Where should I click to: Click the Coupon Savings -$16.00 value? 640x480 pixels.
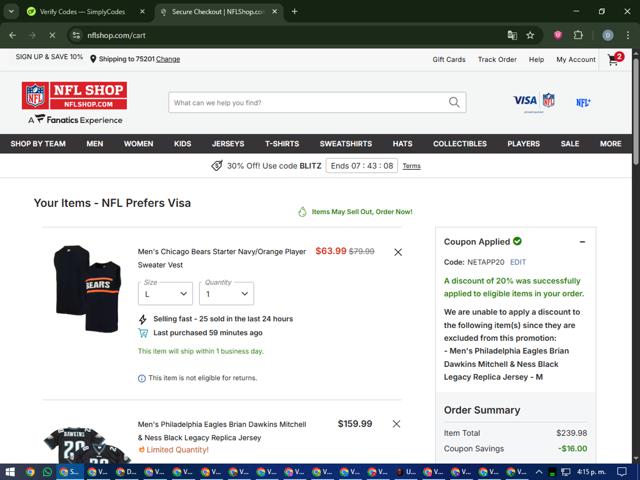[x=573, y=449]
